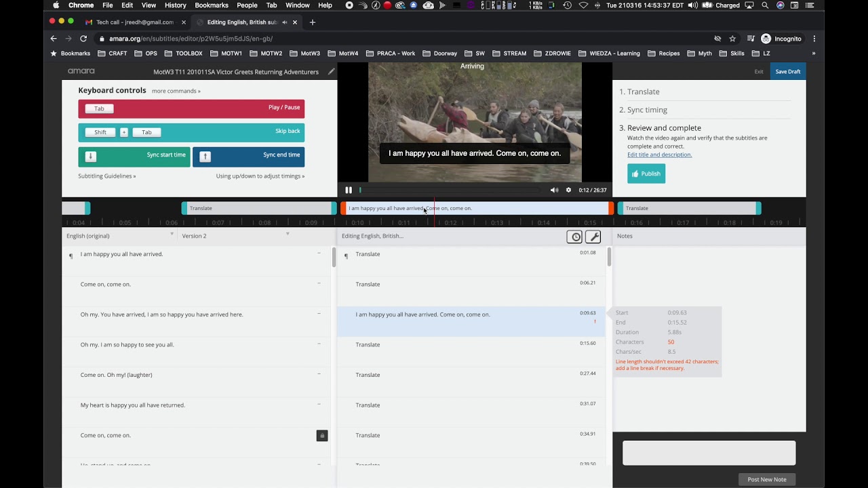
Task: Click the original subtitles panel scrollbar
Action: (x=334, y=257)
